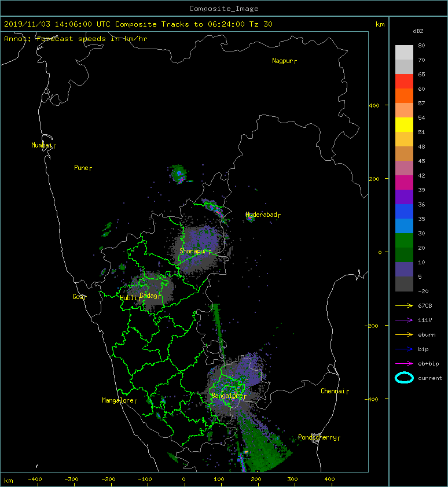Click the Hyderabad city label
Screen dimensions: 448x487
263,215
